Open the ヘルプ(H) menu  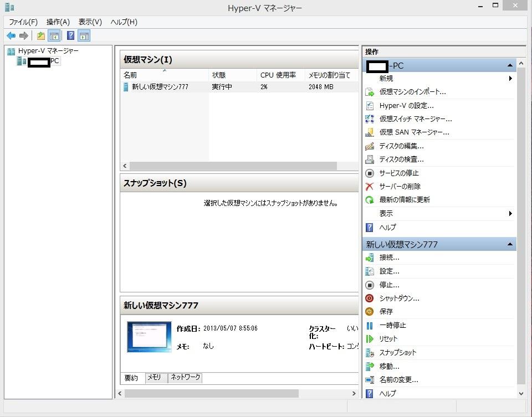pos(124,22)
